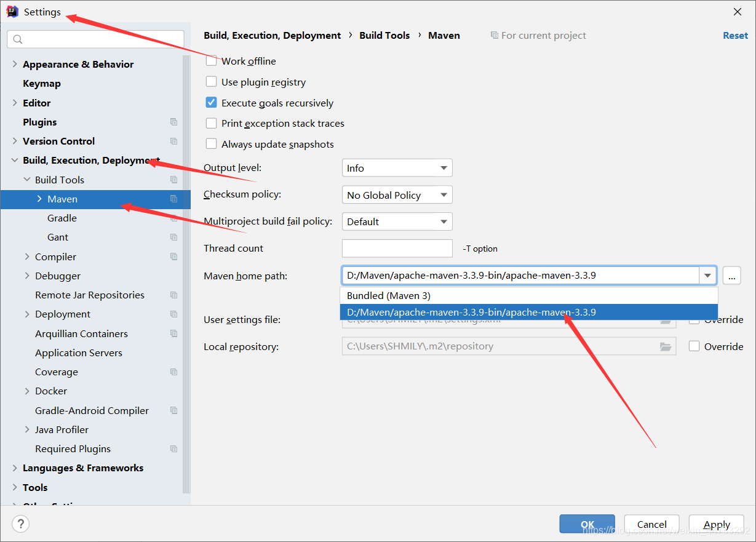Click the project-level icon beside Maven
Screen dimensions: 756x542
(x=174, y=199)
